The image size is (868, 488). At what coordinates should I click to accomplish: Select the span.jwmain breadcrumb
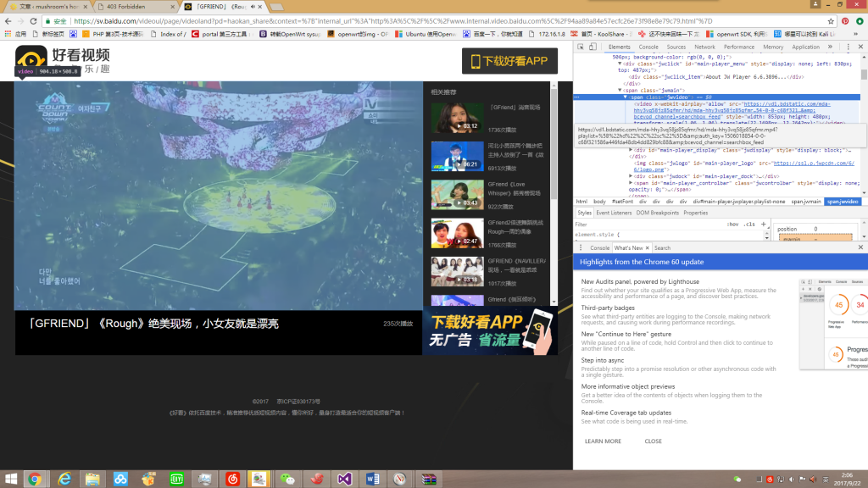806,202
